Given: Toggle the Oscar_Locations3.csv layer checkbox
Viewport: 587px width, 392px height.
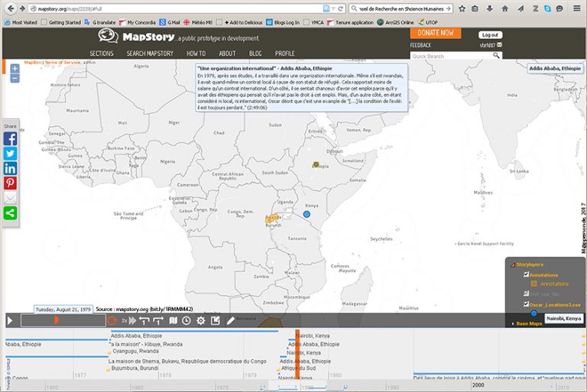Looking at the screenshot, I should tap(525, 304).
